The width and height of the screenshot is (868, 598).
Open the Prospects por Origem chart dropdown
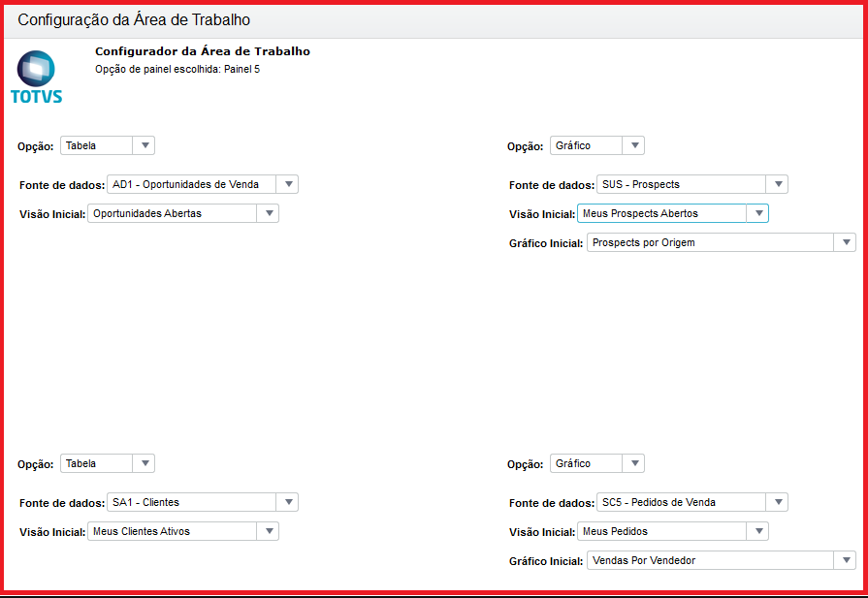pos(722,242)
